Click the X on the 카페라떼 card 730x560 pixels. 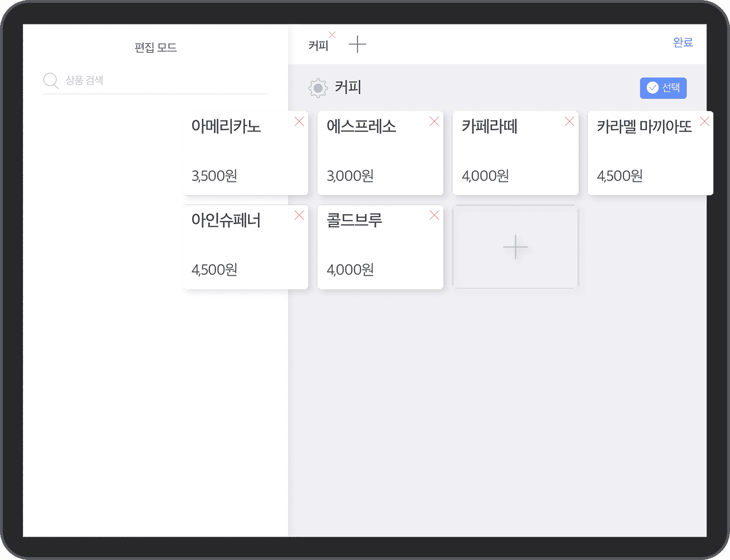click(569, 121)
